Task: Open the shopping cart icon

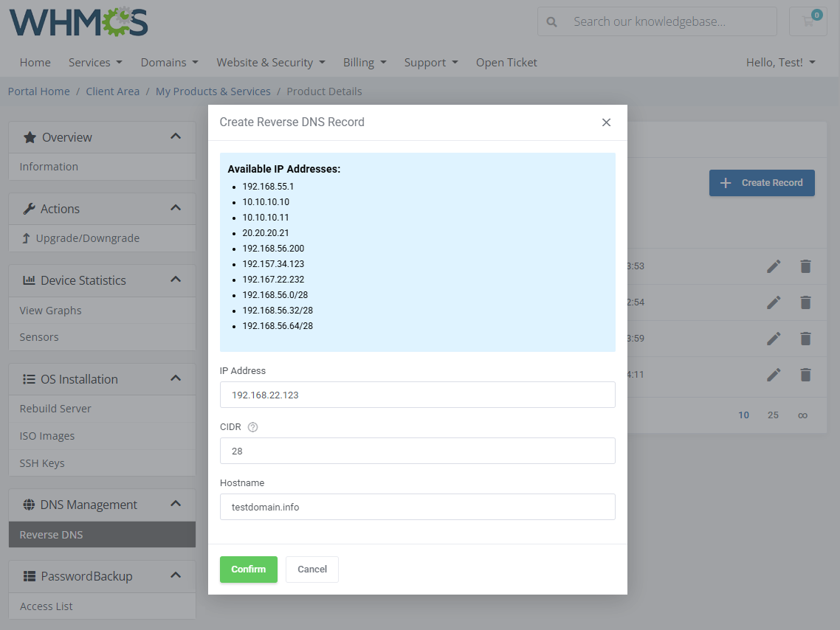Action: pyautogui.click(x=808, y=21)
